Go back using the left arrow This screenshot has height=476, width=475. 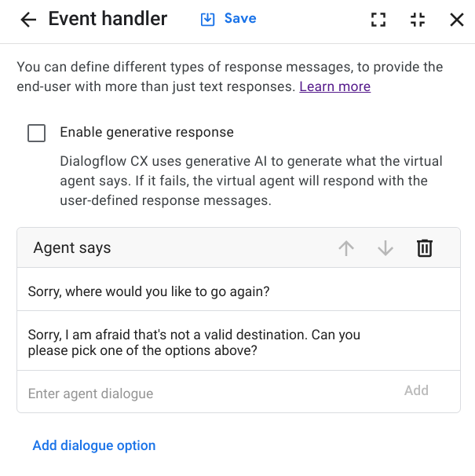click(x=28, y=20)
